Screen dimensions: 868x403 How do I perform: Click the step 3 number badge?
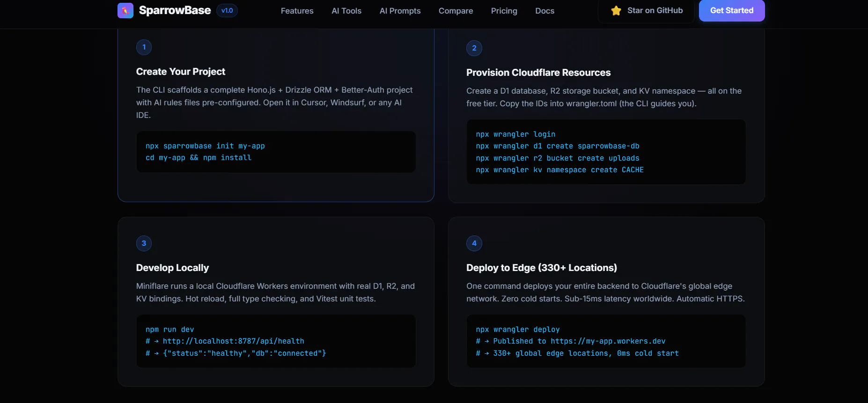point(144,243)
